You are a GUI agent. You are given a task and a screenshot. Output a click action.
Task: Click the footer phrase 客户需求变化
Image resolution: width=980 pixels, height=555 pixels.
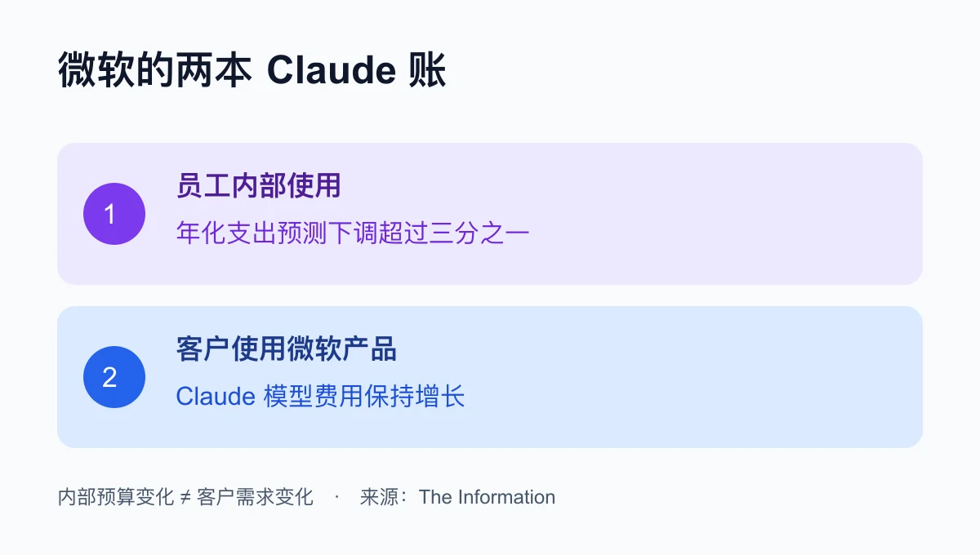tap(256, 497)
